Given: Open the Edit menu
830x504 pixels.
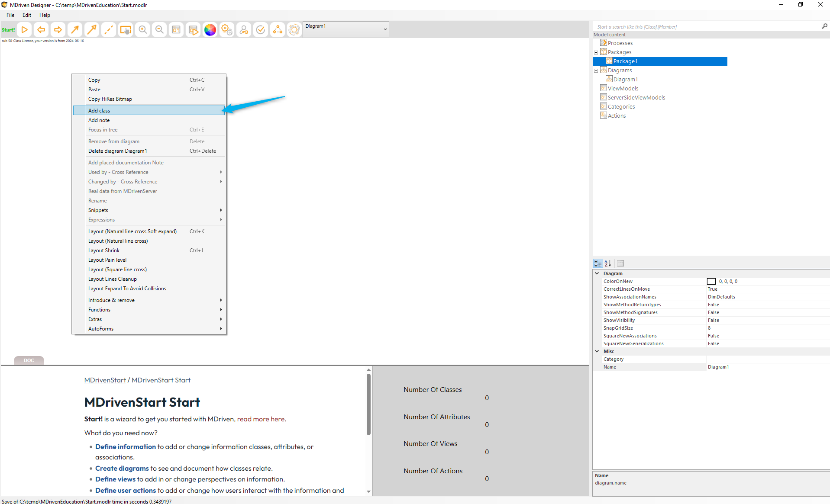Looking at the screenshot, I should pyautogui.click(x=27, y=15).
